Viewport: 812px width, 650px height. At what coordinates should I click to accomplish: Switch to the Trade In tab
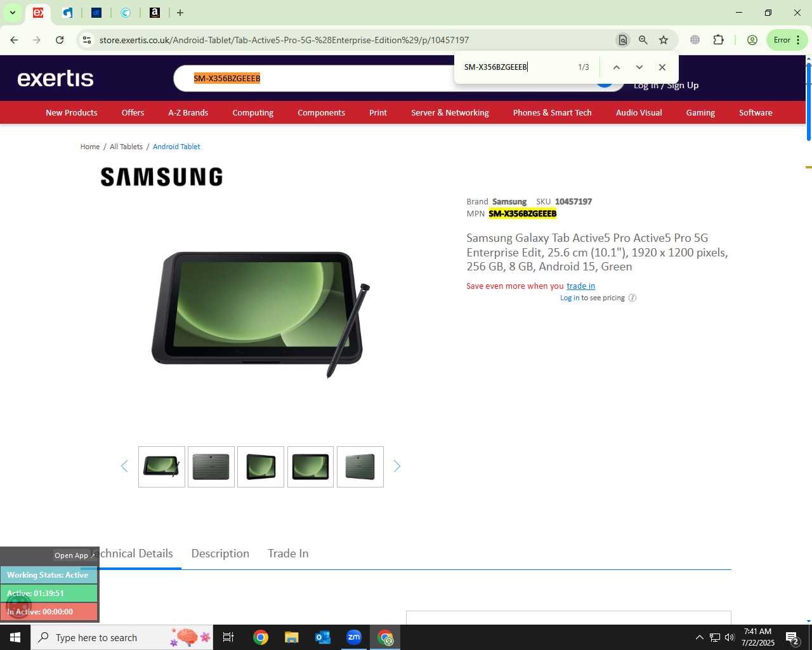pyautogui.click(x=288, y=554)
